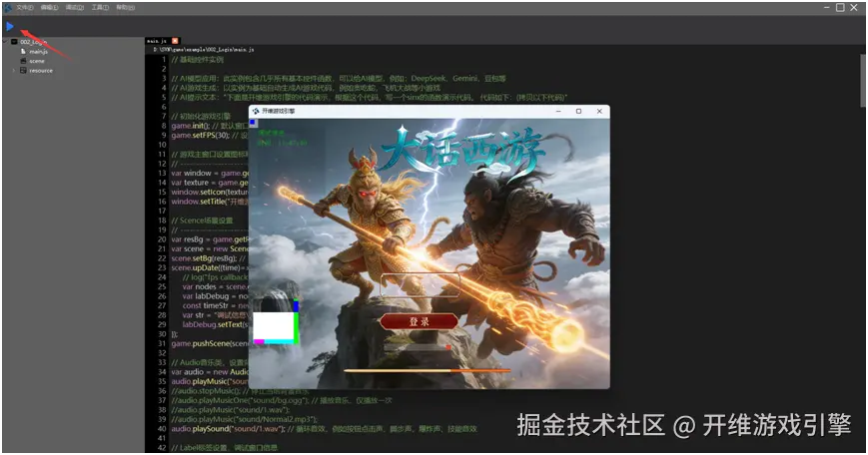Click code line 8 game.init()
The image size is (868, 455).
click(x=209, y=126)
